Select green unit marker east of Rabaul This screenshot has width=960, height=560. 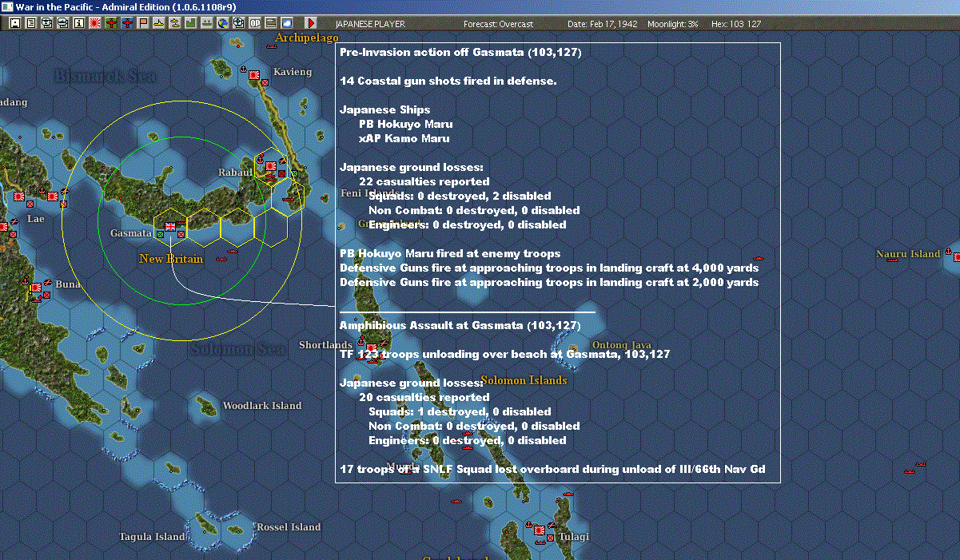pos(293,173)
